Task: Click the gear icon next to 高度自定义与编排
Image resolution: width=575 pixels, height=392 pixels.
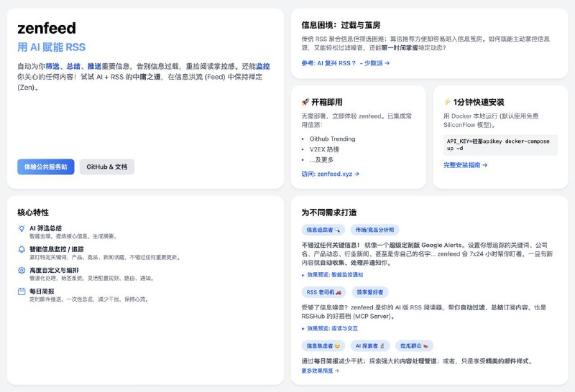Action: point(22,270)
